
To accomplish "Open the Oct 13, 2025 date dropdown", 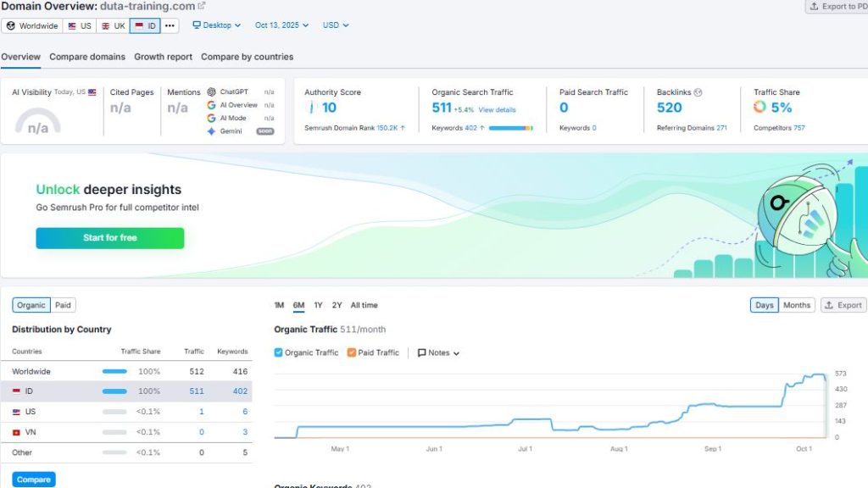I will point(281,25).
